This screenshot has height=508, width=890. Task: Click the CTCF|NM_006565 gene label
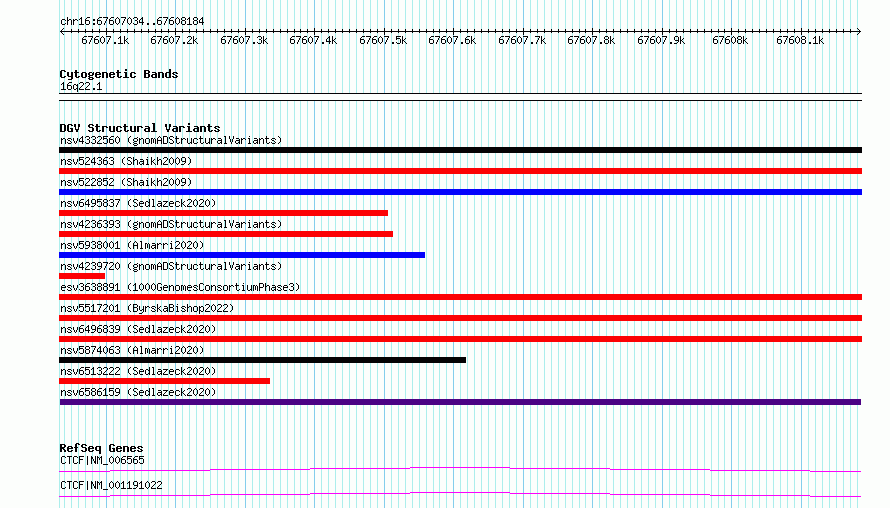(102, 460)
